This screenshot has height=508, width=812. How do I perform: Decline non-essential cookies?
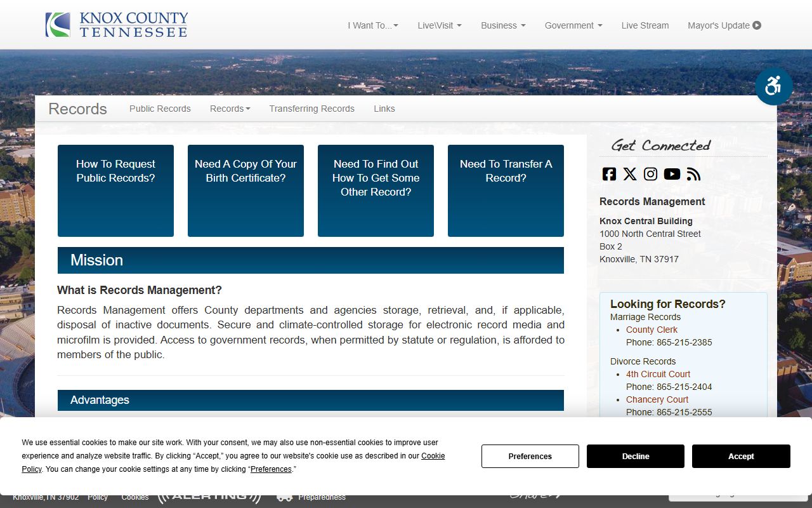(x=636, y=456)
